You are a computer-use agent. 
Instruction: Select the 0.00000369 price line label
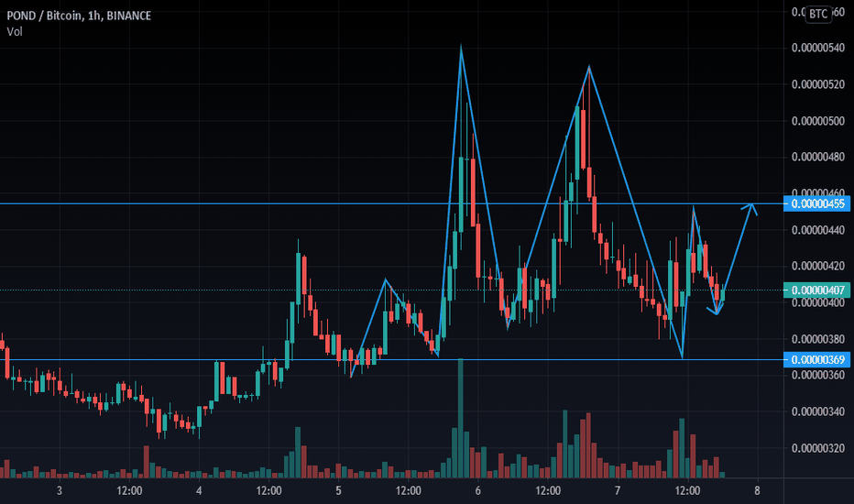coord(817,359)
